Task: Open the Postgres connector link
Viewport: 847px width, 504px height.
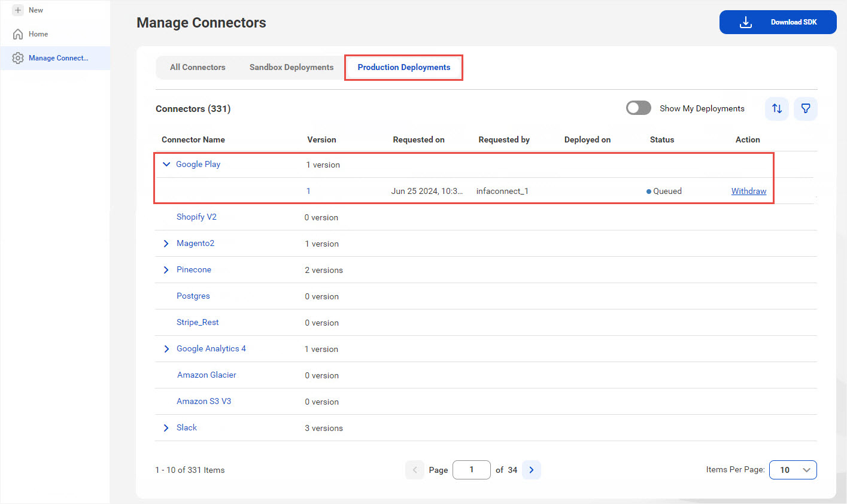Action: coord(193,296)
